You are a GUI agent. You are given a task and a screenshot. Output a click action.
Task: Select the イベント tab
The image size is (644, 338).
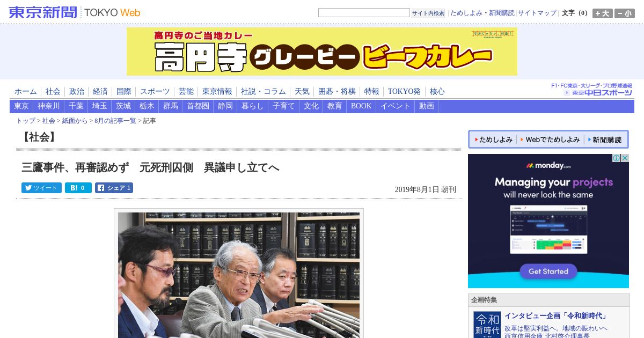(396, 106)
